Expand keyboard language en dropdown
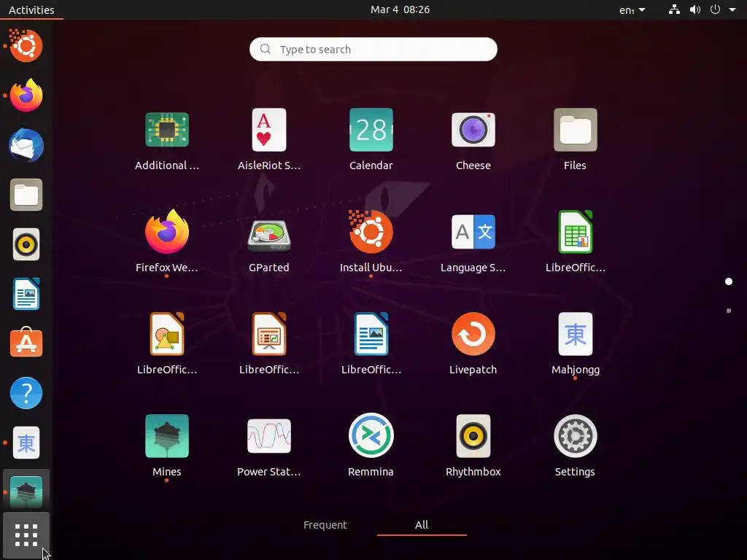 (632, 10)
